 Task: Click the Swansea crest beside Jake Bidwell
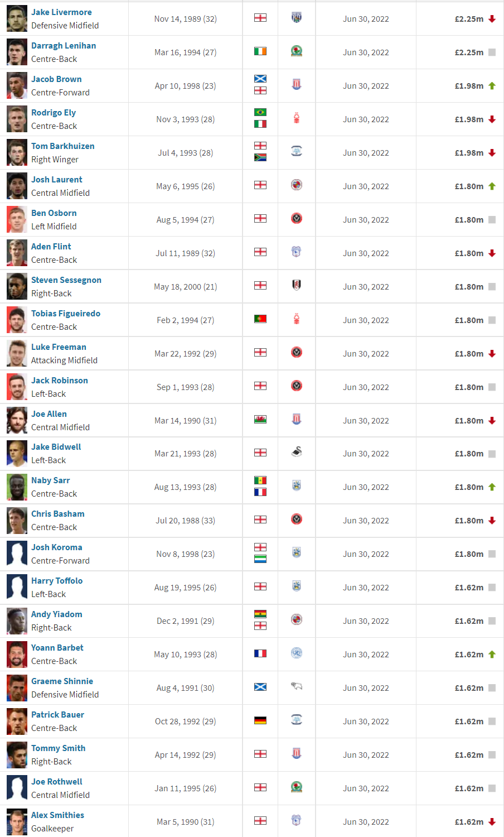pos(297,453)
